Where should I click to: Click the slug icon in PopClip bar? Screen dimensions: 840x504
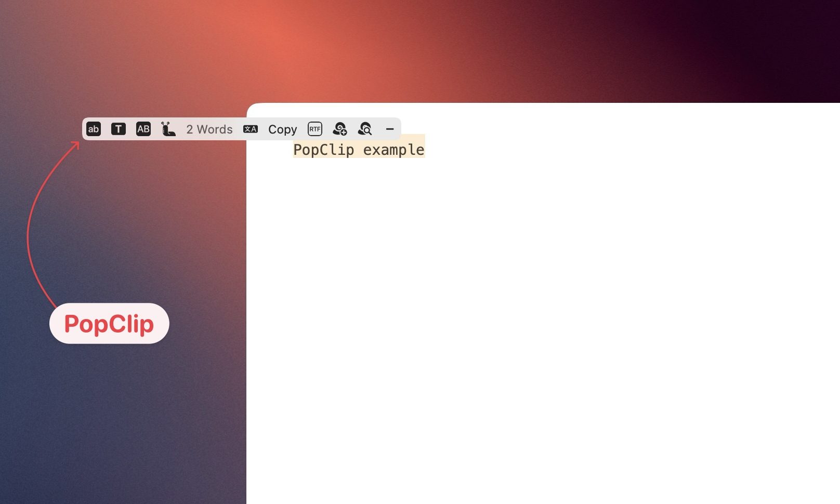click(168, 129)
